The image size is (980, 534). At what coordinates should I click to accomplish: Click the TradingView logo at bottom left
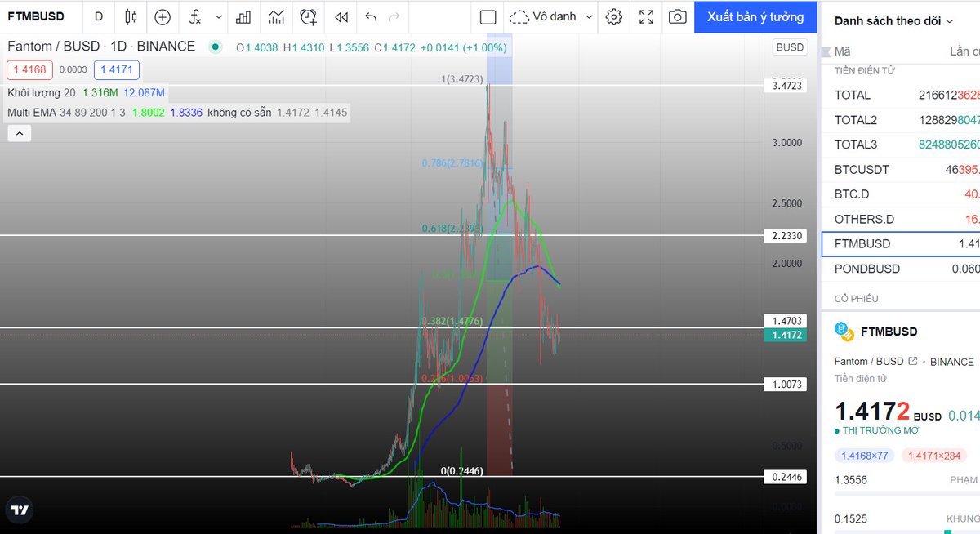click(x=20, y=510)
